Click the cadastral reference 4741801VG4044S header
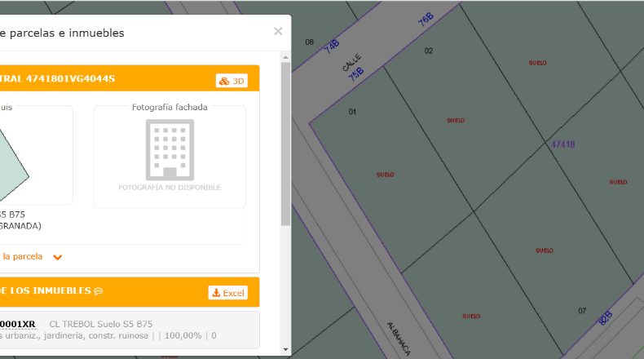This screenshot has width=644, height=359. click(70, 78)
